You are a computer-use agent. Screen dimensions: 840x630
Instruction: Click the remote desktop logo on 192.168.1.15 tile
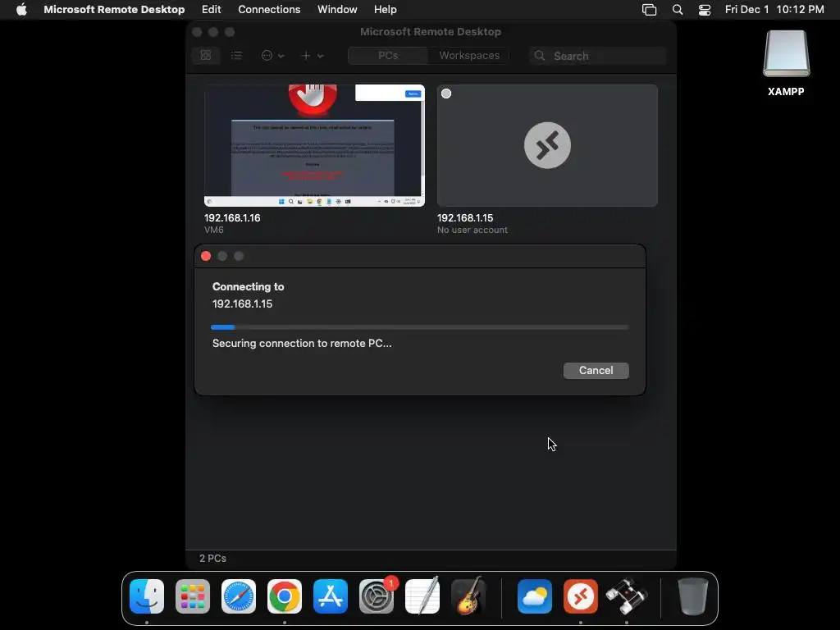tap(547, 145)
